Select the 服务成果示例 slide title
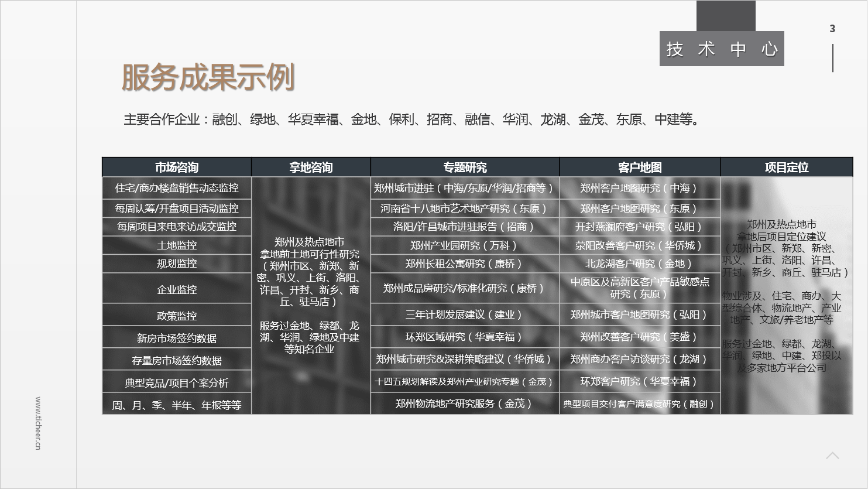This screenshot has width=868, height=489. [x=208, y=78]
